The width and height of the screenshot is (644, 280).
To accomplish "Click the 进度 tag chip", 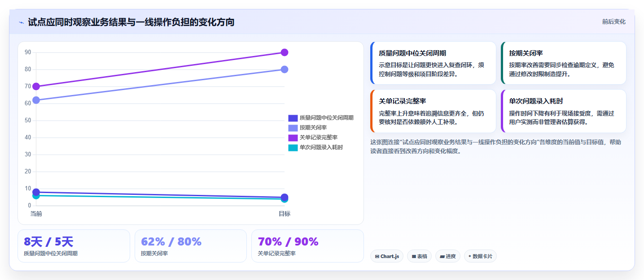I will click(x=448, y=256).
